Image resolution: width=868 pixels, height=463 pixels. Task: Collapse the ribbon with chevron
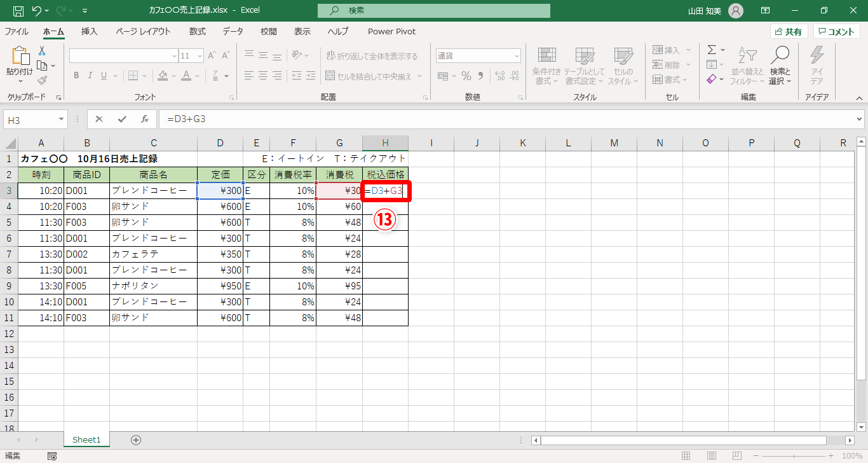click(x=859, y=98)
